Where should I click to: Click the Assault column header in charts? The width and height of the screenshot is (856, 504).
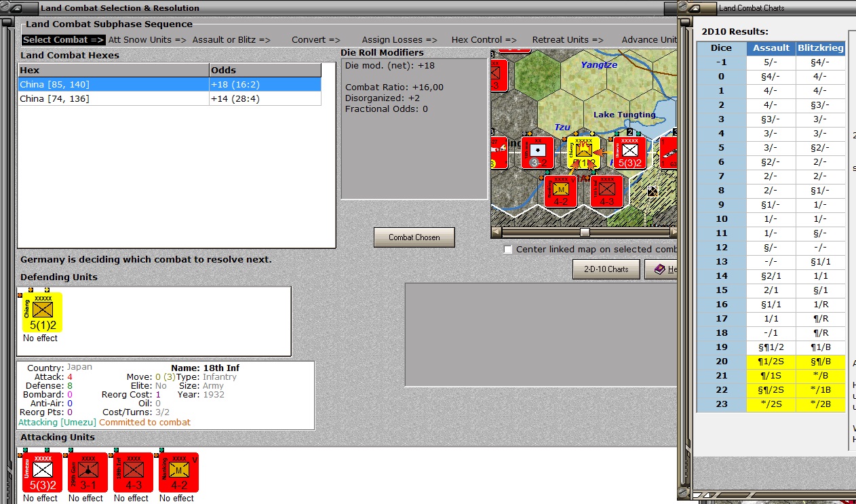[771, 48]
